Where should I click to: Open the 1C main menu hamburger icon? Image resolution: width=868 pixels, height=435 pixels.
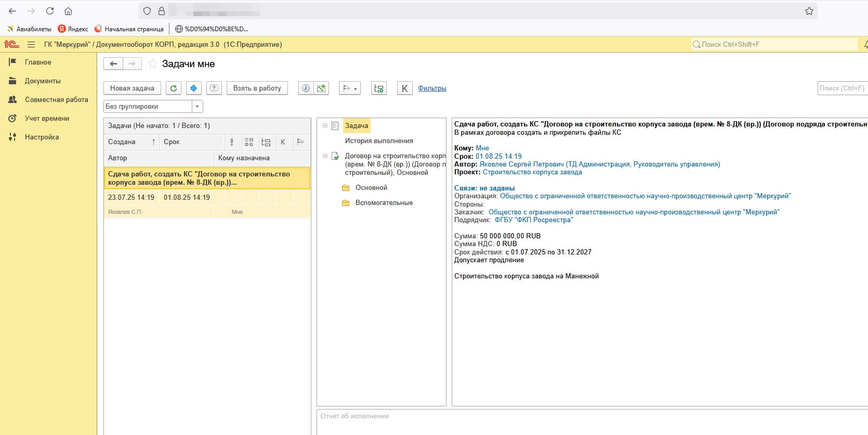[x=31, y=45]
